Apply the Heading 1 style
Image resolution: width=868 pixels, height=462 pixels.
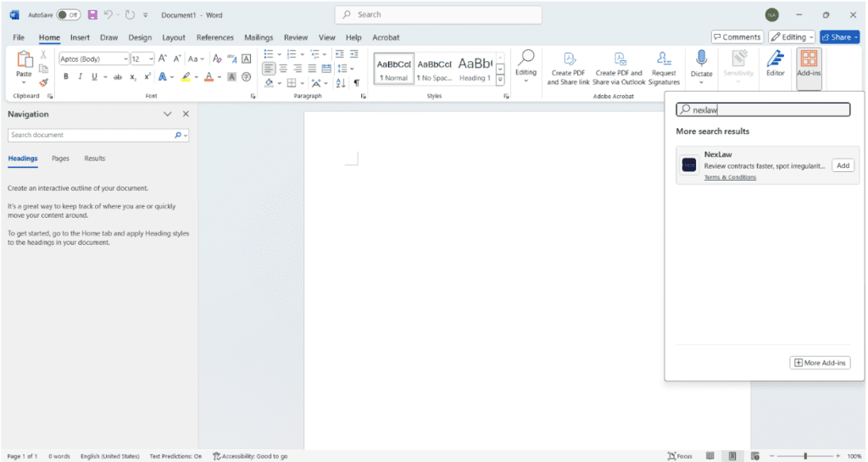475,69
